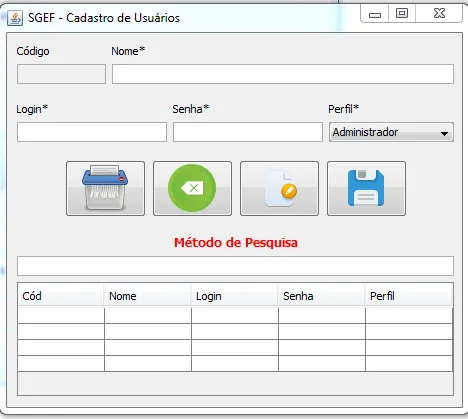Click the search field under Método de Pesquisa
Viewport: 468px width, 419px height.
coord(235,266)
